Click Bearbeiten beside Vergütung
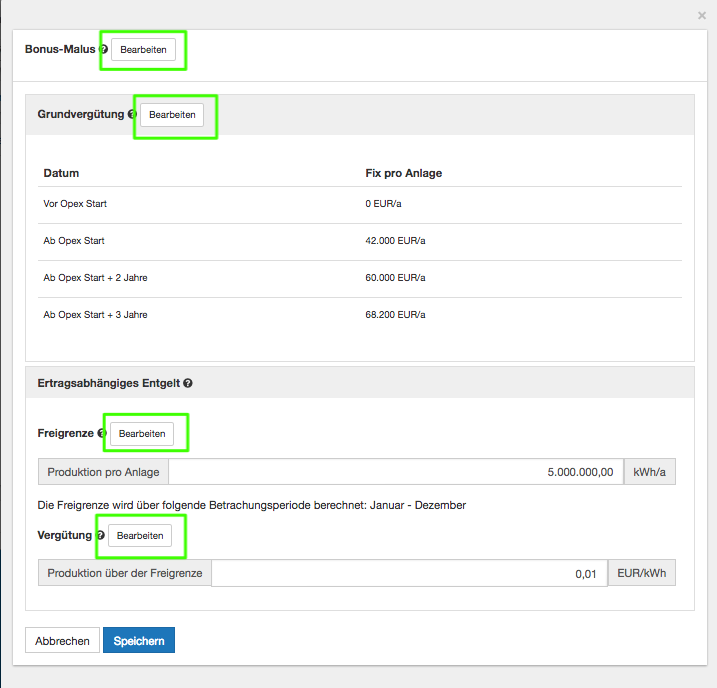The width and height of the screenshot is (717, 688). pos(140,536)
